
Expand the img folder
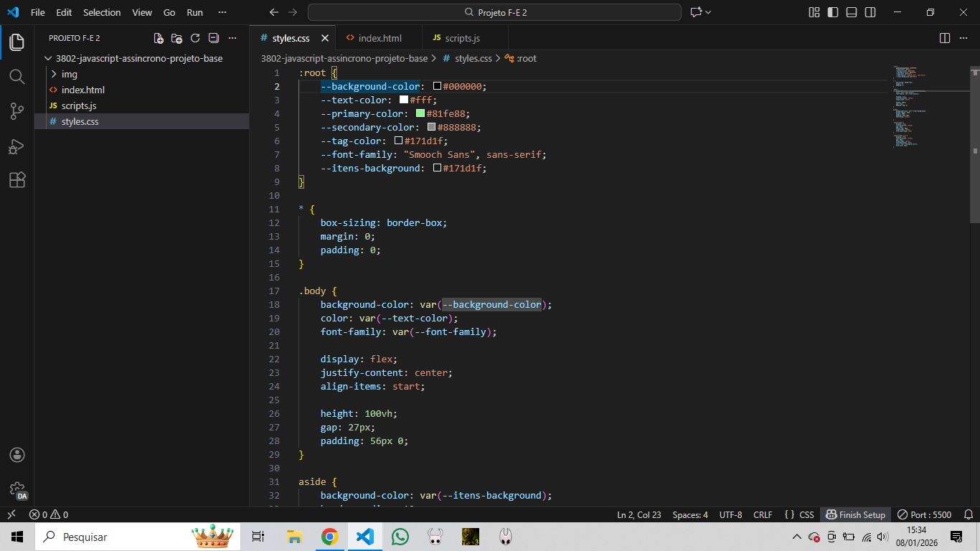click(69, 74)
